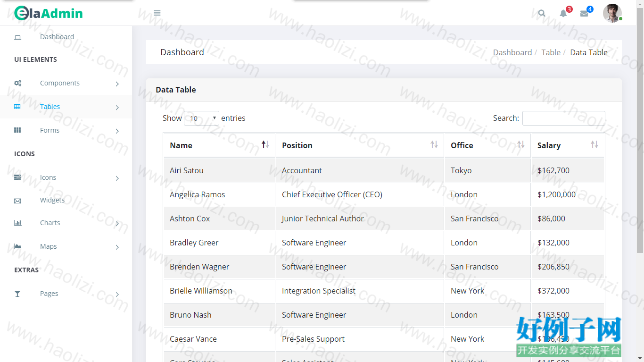Select the Caesar Vance name cell
The width and height of the screenshot is (644, 362).
(220, 339)
